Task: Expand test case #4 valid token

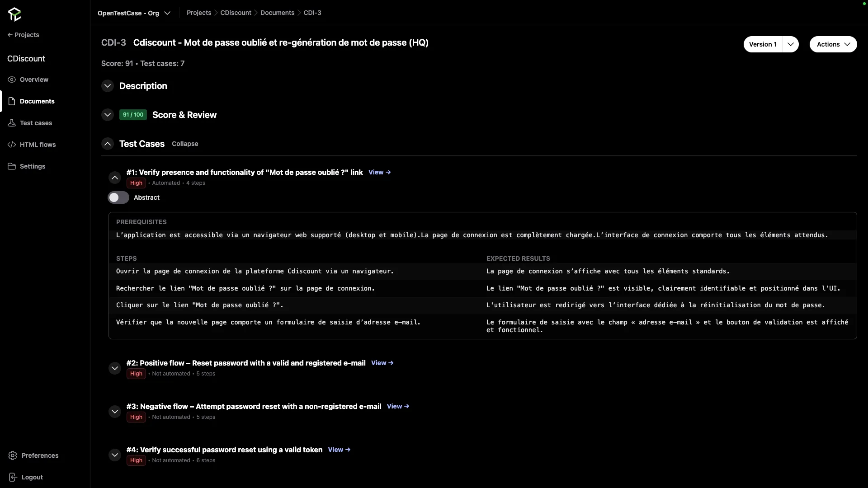Action: click(115, 455)
